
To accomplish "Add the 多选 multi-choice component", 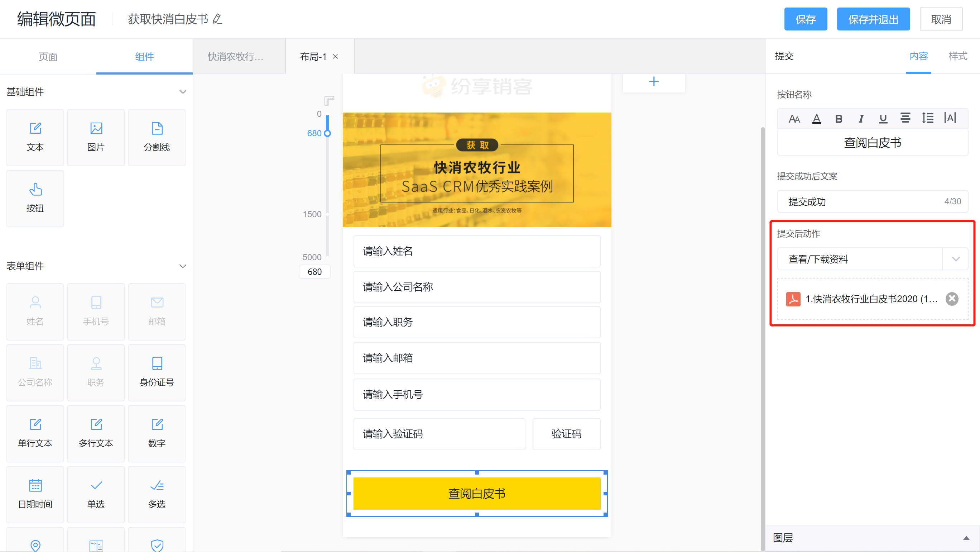I will [157, 495].
